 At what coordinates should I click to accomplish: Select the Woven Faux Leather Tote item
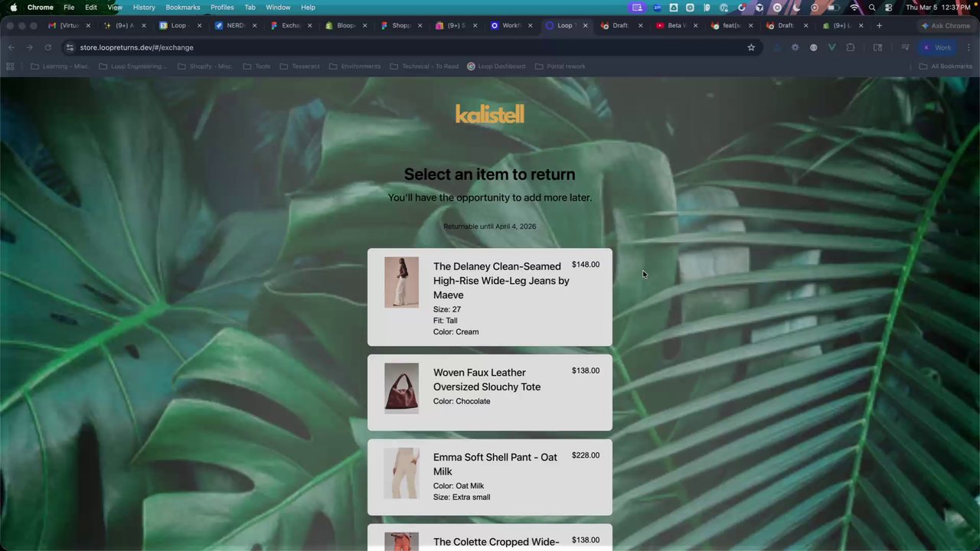[490, 393]
